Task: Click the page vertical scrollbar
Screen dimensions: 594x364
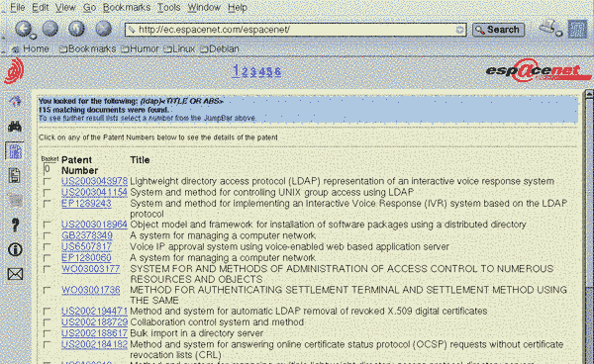Action: coord(589,227)
